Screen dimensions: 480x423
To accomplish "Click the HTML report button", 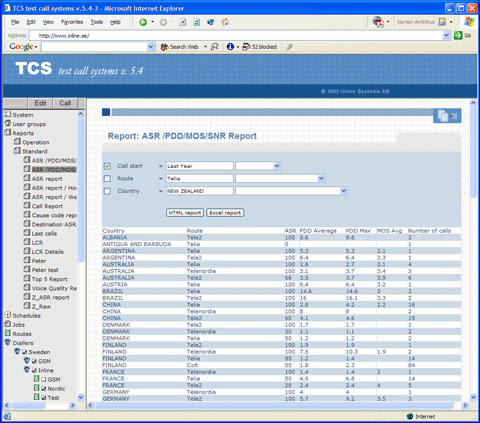I will [185, 213].
